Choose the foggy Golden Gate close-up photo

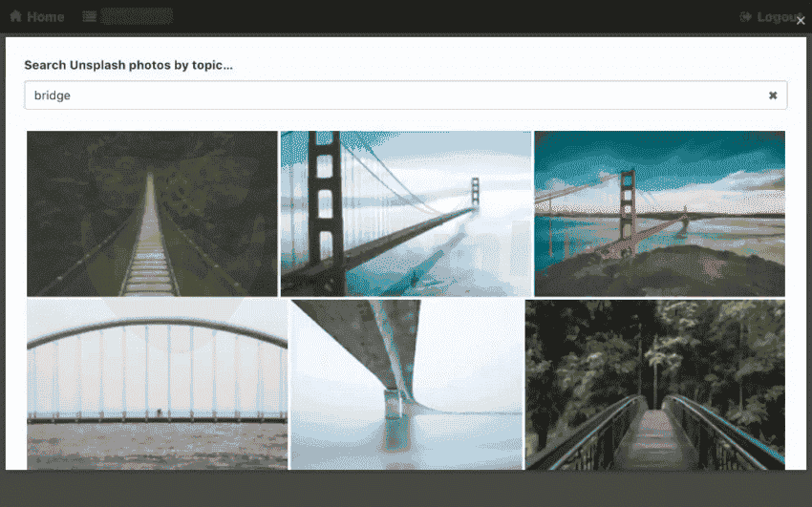coord(405,214)
